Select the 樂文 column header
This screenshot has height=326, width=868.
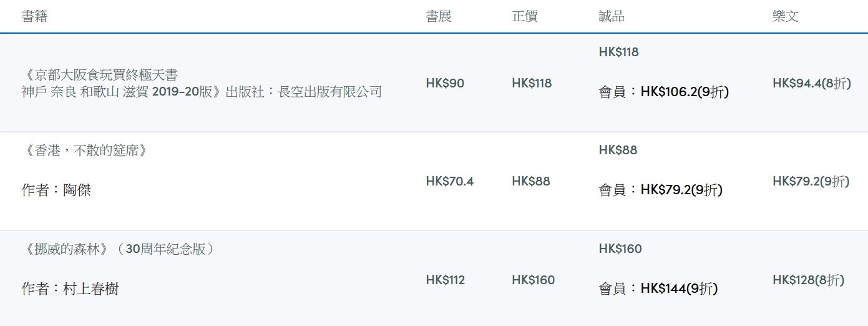(x=786, y=16)
